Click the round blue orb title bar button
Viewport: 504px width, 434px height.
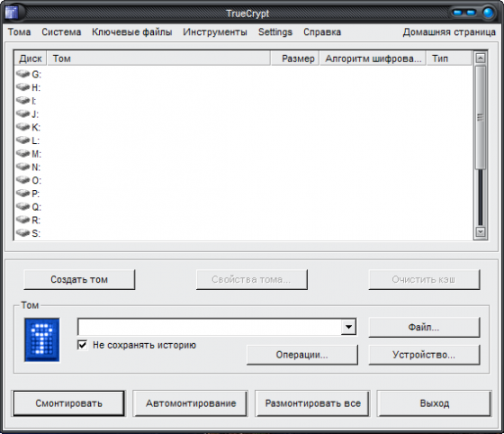[x=488, y=13]
